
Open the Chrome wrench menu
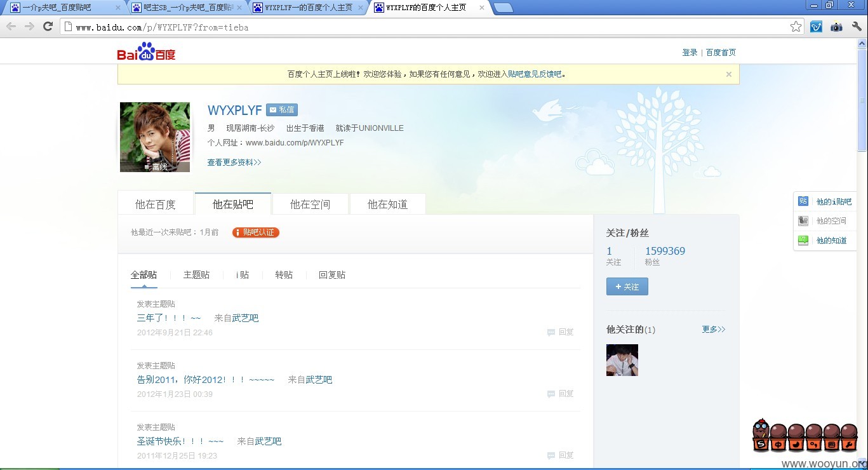(857, 27)
